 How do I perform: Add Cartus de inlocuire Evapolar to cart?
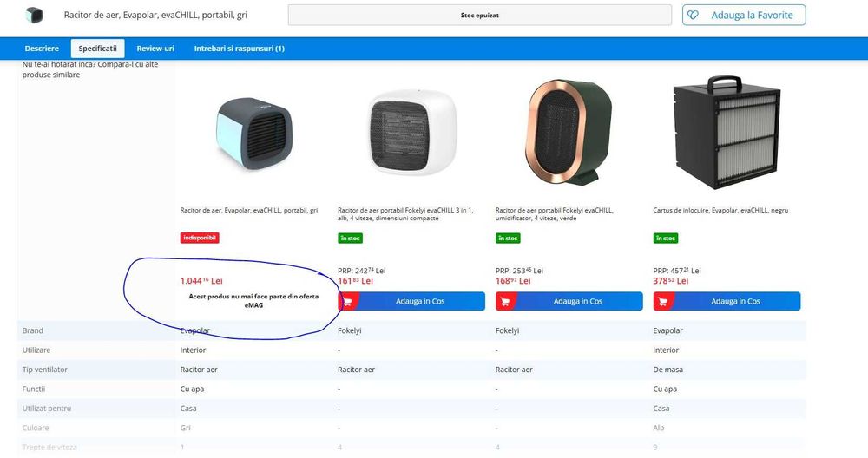pos(727,302)
